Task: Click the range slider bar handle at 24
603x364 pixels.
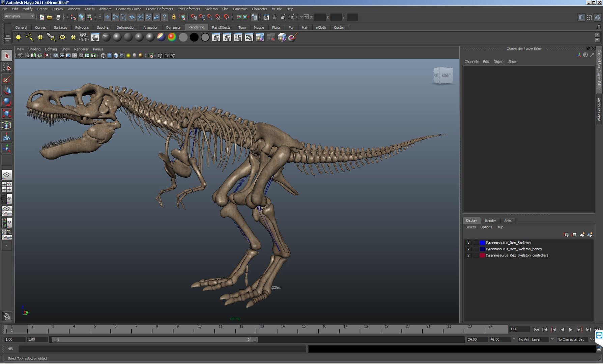Action: tap(255, 340)
